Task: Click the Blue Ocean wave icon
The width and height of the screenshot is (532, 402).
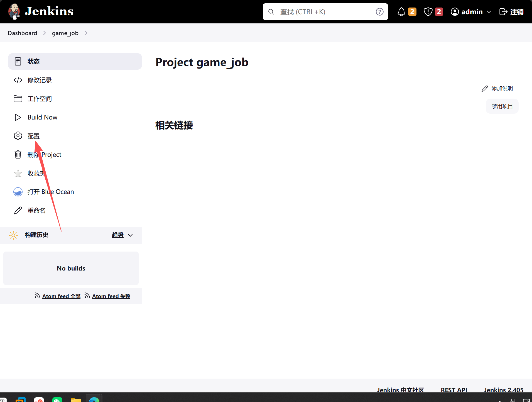Action: (18, 192)
